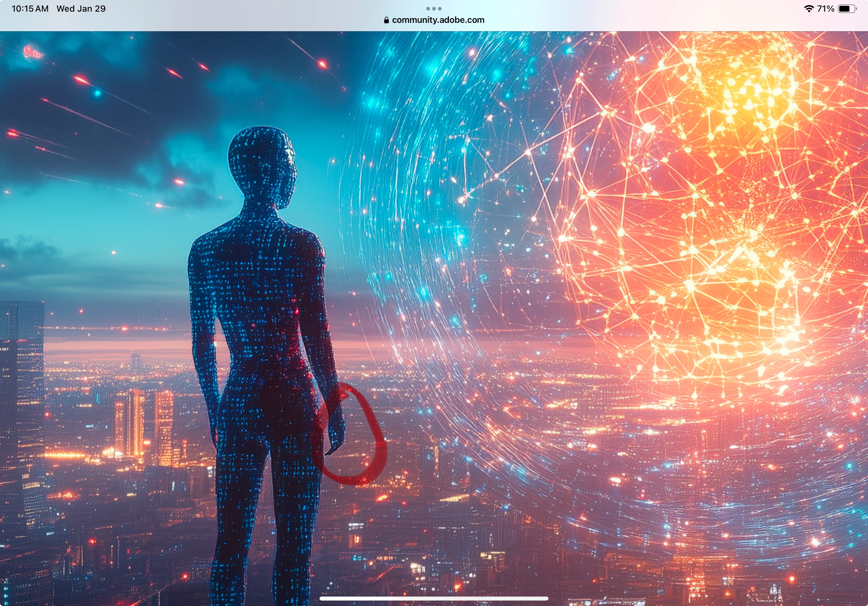The height and width of the screenshot is (606, 868).
Task: Click the padlock icon beside the URL
Action: coord(386,20)
